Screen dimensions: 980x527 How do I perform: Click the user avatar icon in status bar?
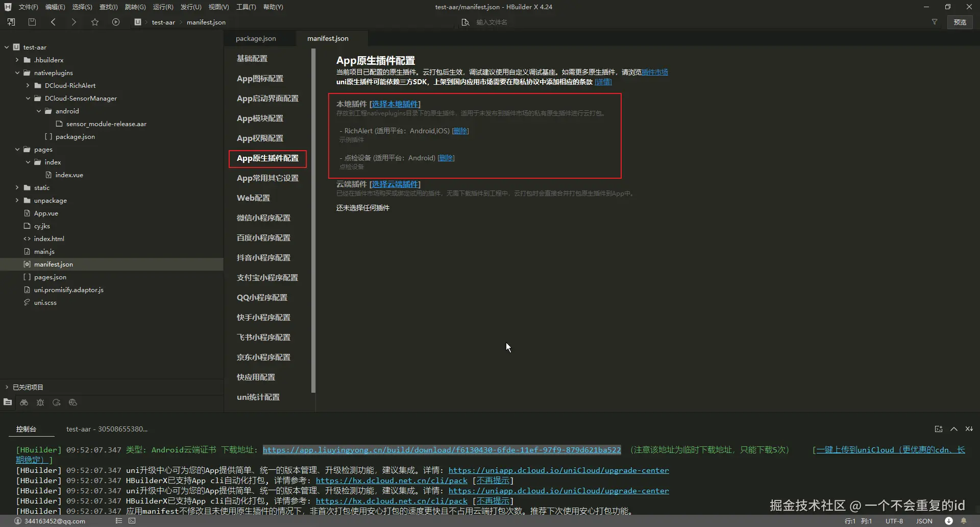[18, 521]
